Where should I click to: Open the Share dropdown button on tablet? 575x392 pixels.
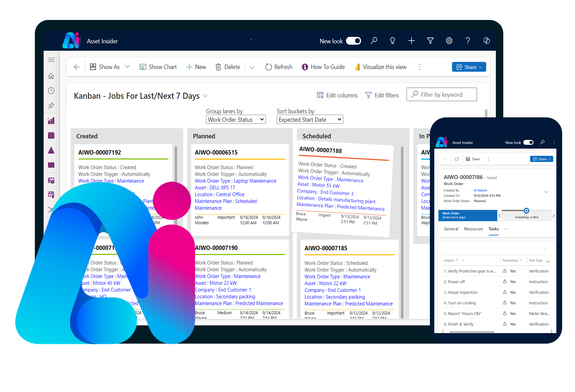coord(469,67)
